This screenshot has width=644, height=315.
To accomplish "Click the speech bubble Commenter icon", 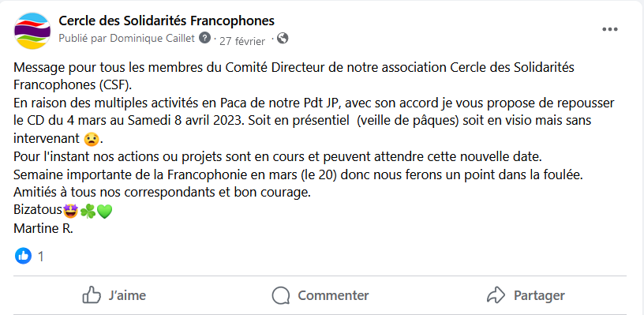I will 281,295.
